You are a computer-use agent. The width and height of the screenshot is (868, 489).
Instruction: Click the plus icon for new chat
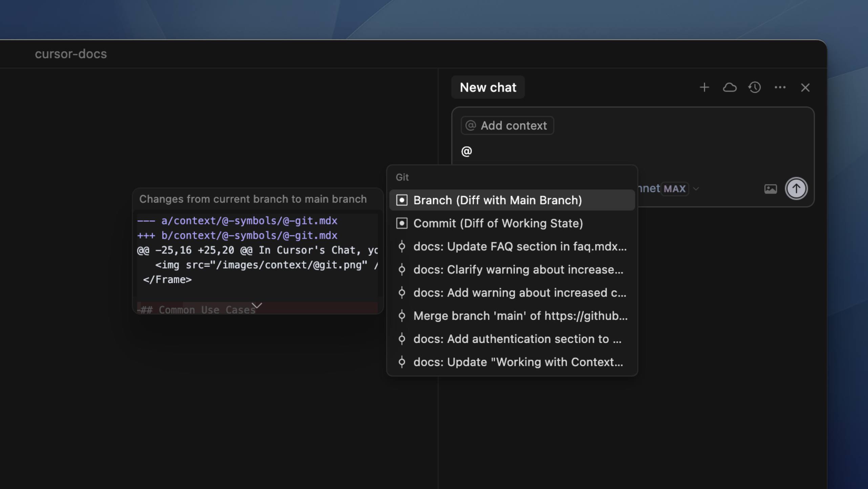pos(704,87)
